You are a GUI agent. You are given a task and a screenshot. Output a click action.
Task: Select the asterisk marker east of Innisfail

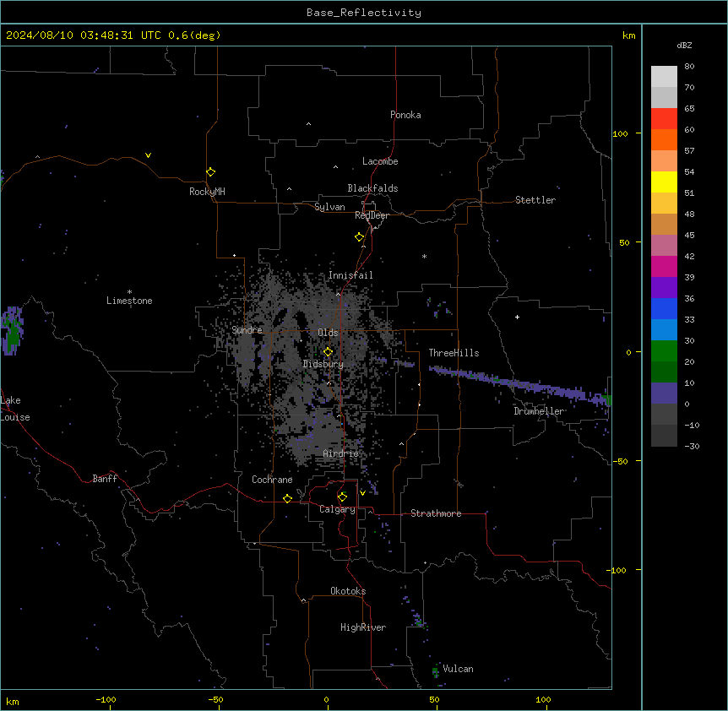pos(424,256)
